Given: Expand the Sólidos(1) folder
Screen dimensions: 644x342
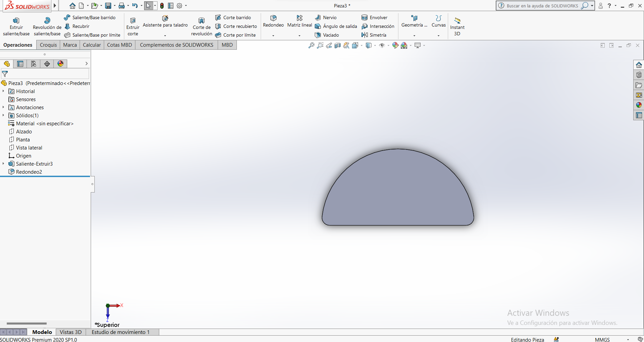Looking at the screenshot, I should pos(3,115).
